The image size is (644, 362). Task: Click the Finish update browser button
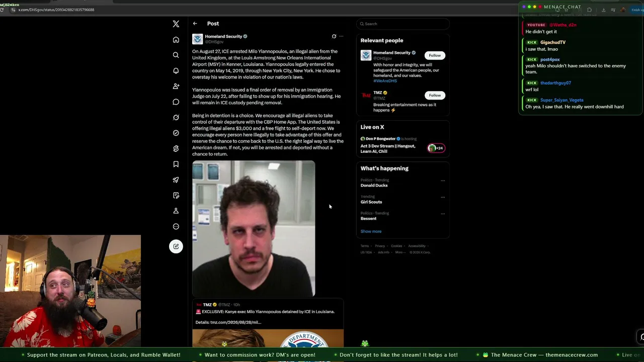637,10
